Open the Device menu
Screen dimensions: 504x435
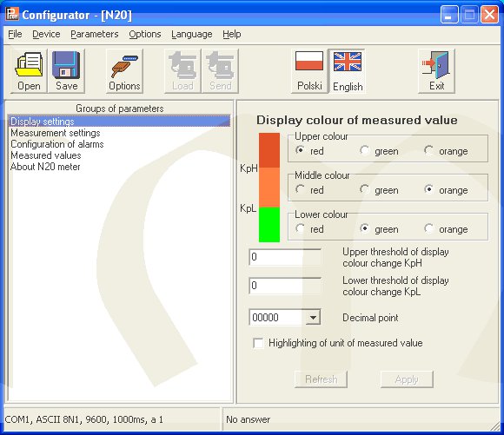(x=46, y=34)
